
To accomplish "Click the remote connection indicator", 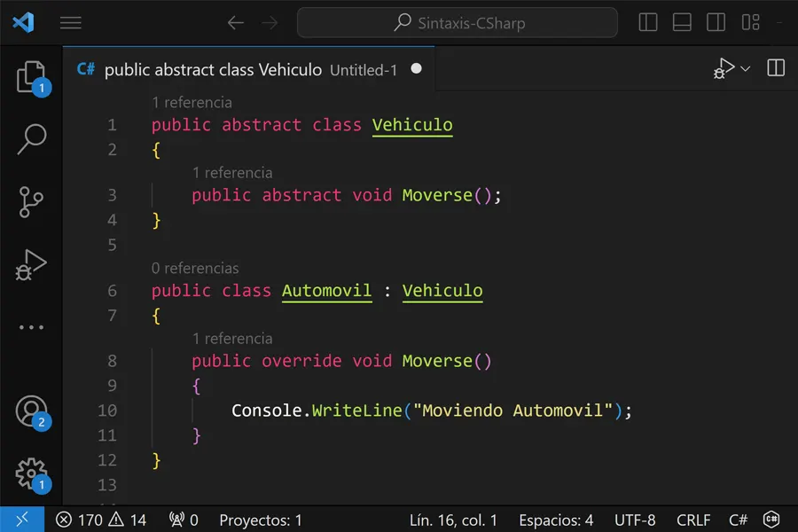I will [22, 519].
